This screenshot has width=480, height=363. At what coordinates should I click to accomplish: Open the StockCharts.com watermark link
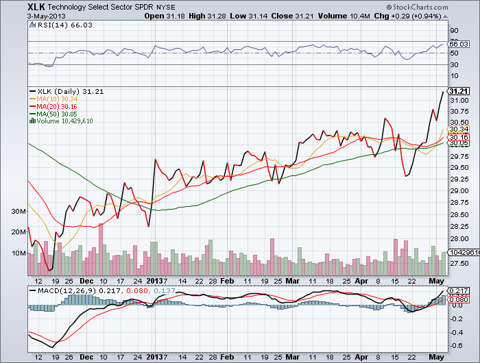(417, 7)
